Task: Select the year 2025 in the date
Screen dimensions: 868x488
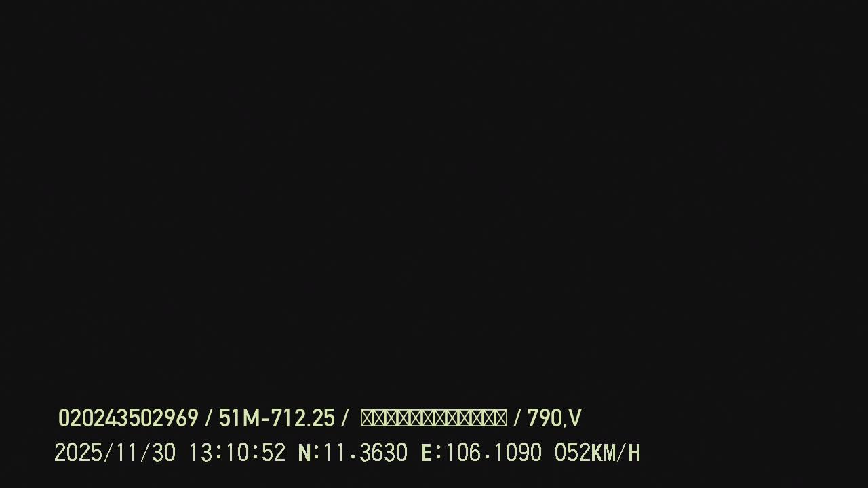Action: 78,453
